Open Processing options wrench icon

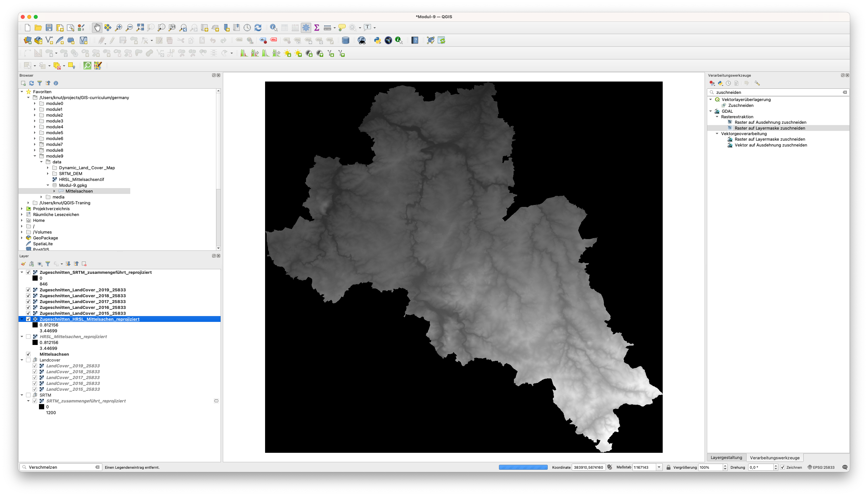point(757,83)
